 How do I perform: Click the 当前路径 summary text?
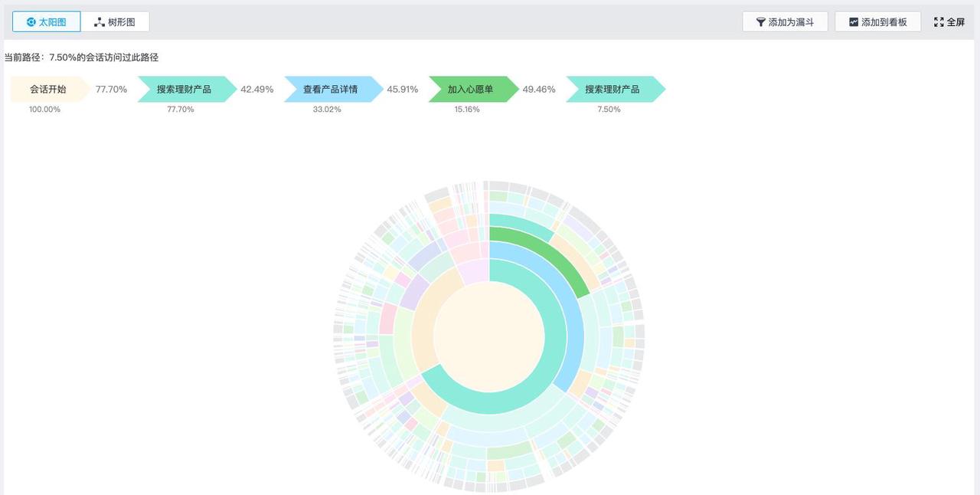(82, 57)
